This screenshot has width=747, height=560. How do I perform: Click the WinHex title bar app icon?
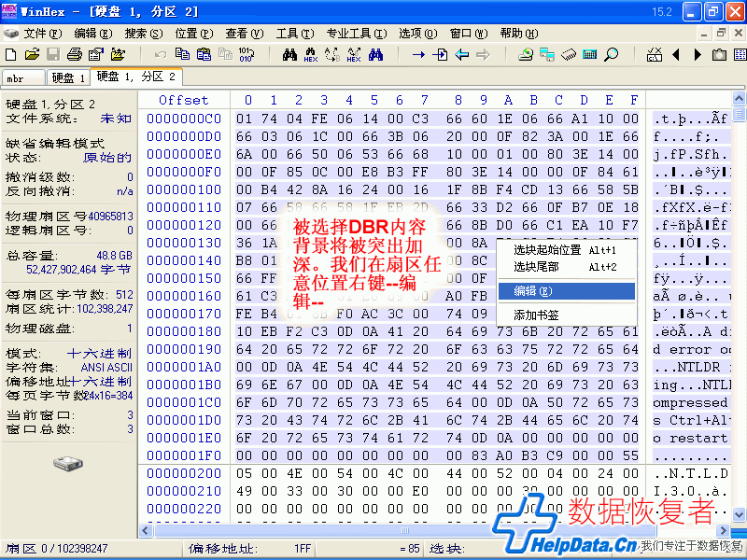pyautogui.click(x=9, y=11)
